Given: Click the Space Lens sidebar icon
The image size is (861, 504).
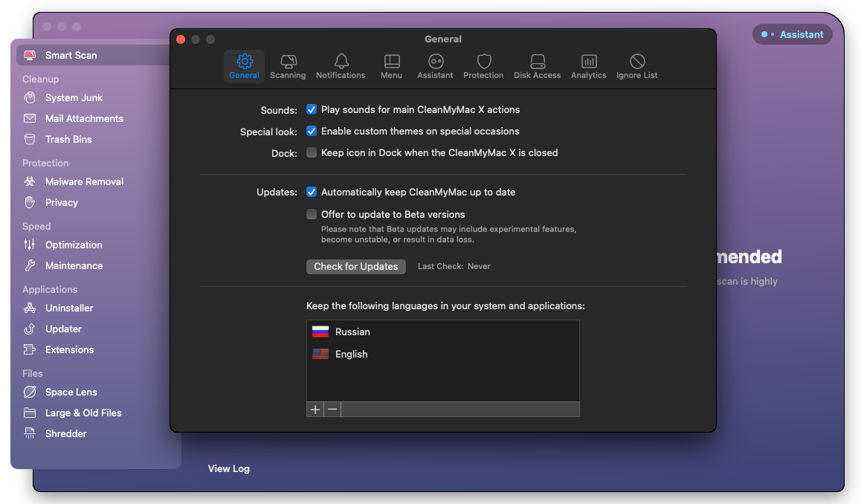Looking at the screenshot, I should click(x=30, y=392).
